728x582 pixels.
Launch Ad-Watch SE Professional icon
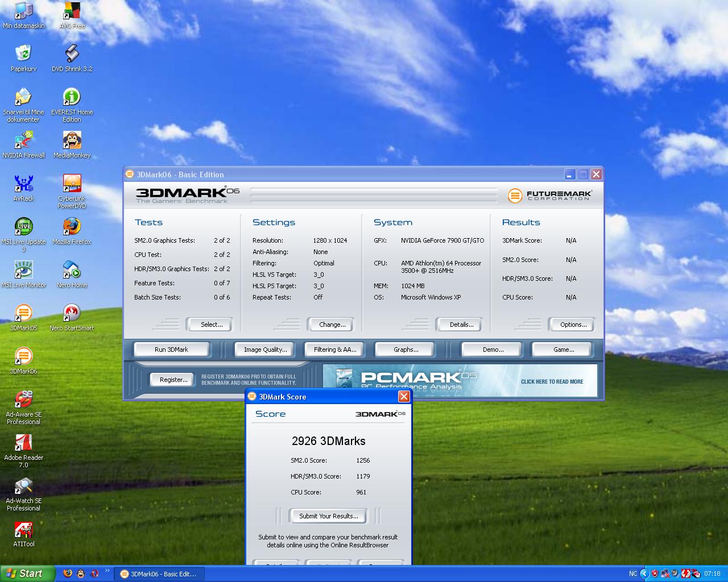tap(23, 493)
